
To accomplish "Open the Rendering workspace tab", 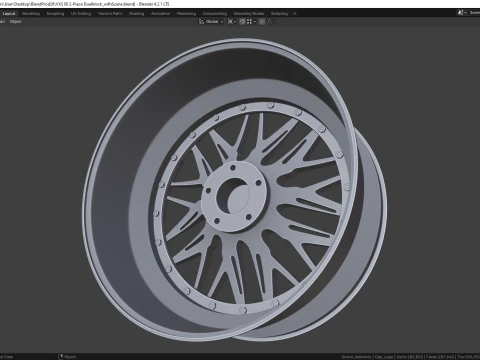I will tap(186, 14).
